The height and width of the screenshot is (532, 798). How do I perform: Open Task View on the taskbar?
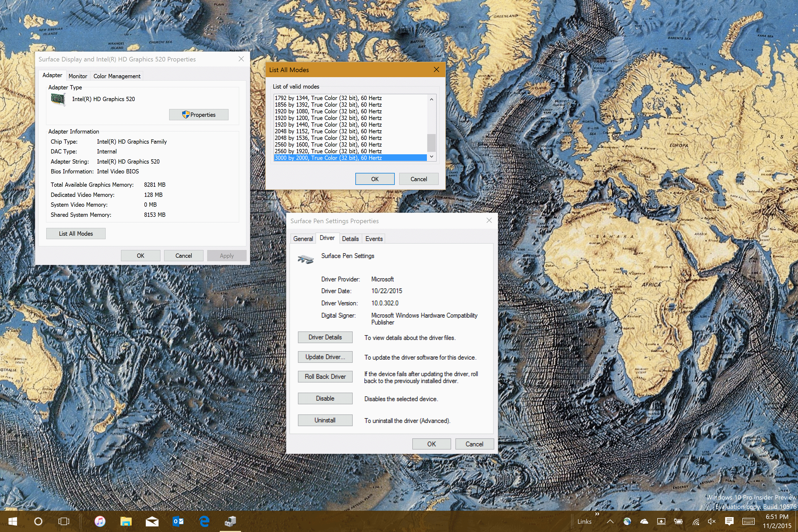click(64, 521)
